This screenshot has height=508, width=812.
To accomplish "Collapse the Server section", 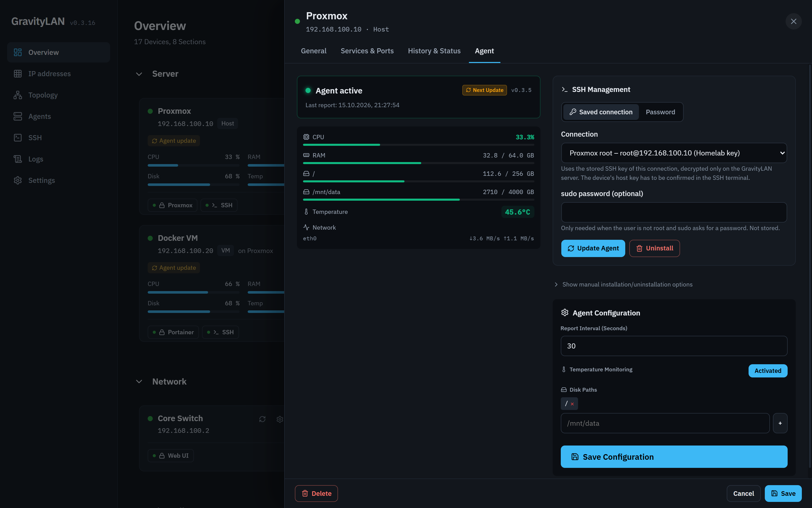I will click(139, 74).
